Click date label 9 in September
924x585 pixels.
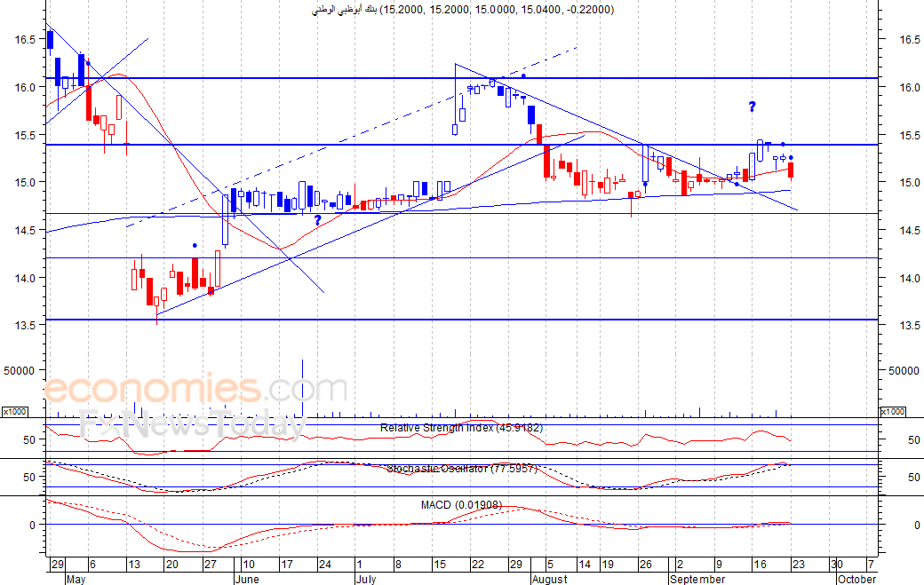pos(719,565)
